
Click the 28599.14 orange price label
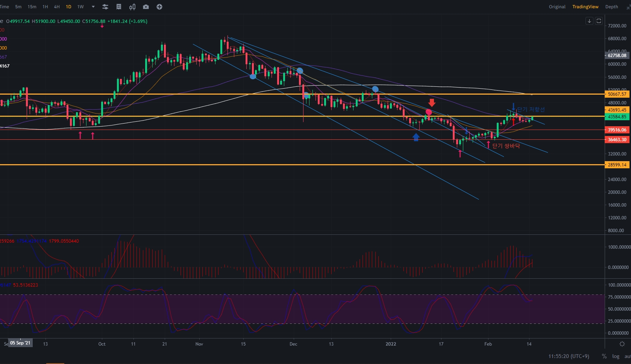(x=617, y=165)
